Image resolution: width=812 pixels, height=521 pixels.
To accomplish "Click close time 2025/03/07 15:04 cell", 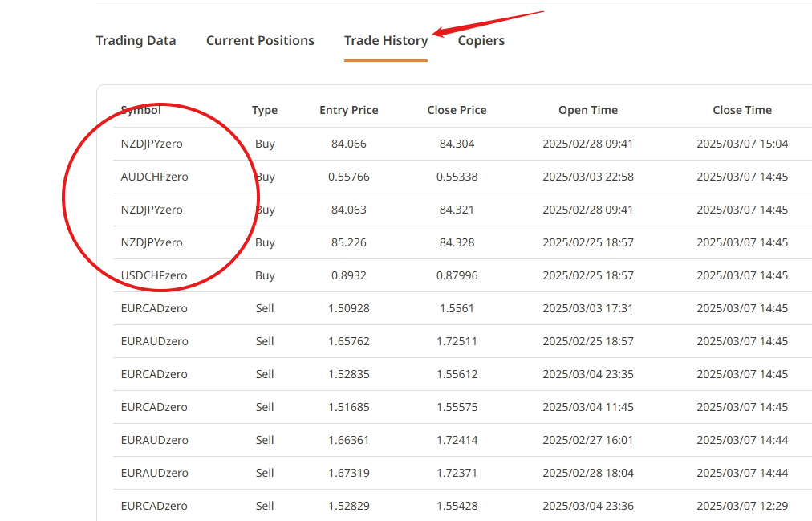I will tap(742, 144).
